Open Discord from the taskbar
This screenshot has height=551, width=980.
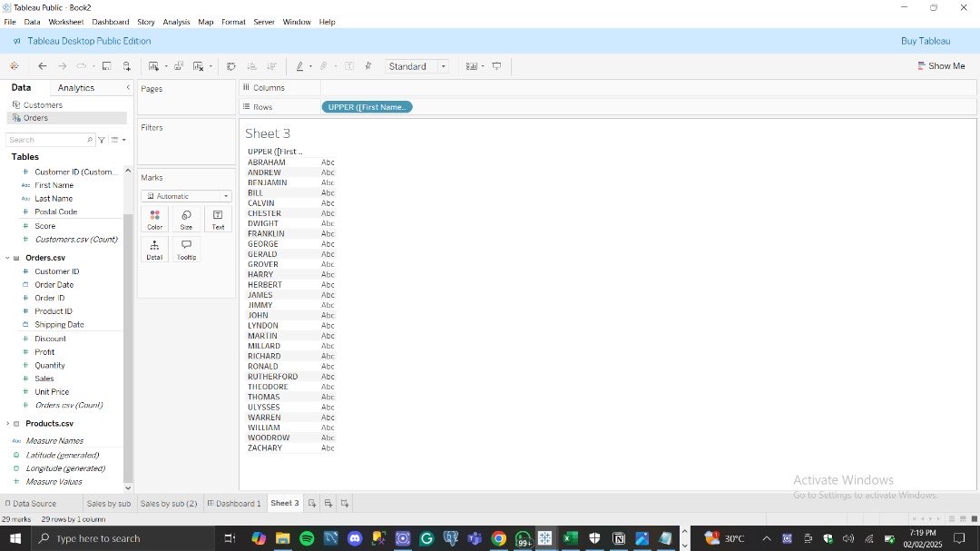click(x=355, y=538)
